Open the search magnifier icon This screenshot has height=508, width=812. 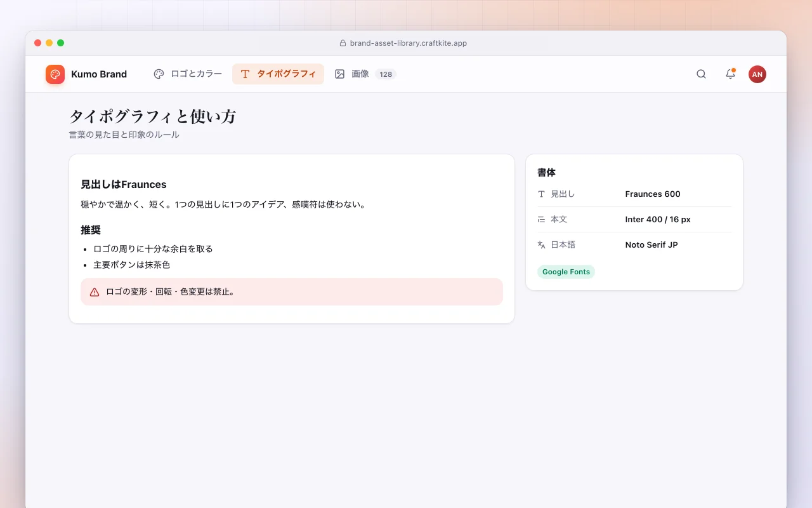coord(701,74)
